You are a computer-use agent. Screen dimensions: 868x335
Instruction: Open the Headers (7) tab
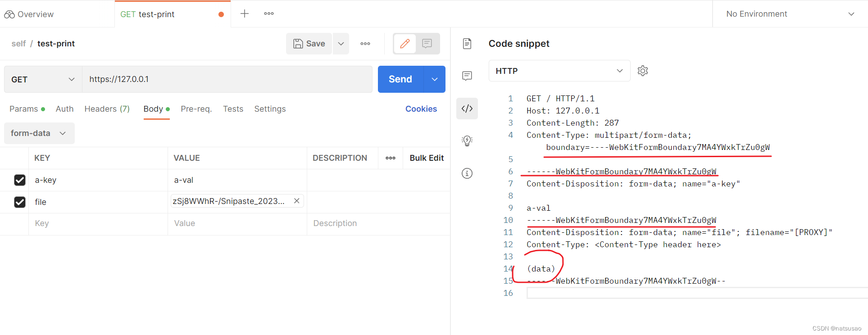click(x=107, y=109)
